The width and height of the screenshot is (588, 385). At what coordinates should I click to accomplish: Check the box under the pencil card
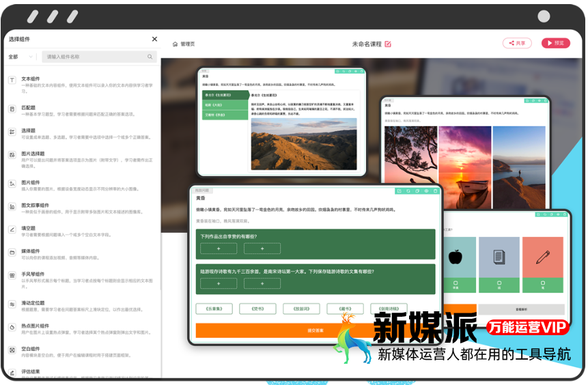(543, 283)
